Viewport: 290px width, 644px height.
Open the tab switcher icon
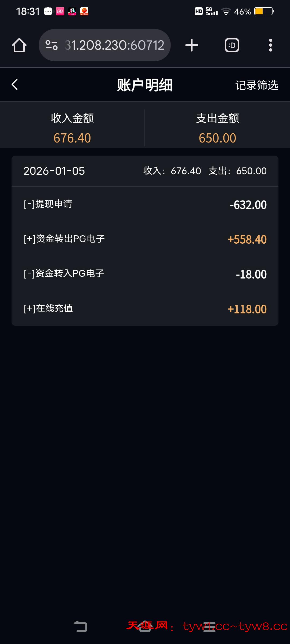[232, 45]
